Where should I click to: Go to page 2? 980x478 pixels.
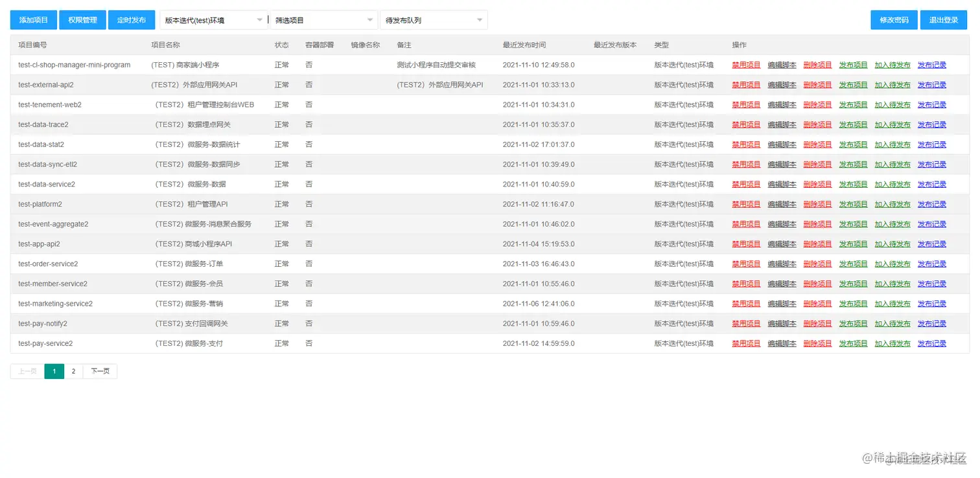click(73, 371)
